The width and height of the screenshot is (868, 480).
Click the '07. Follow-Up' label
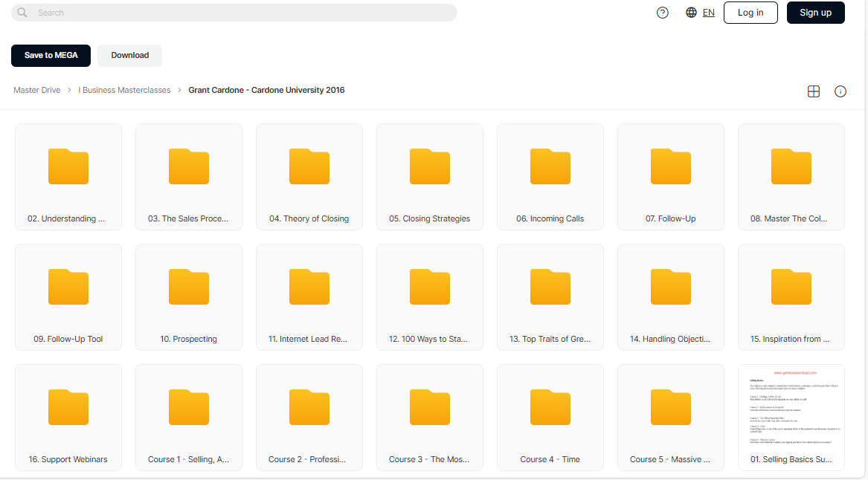[670, 218]
